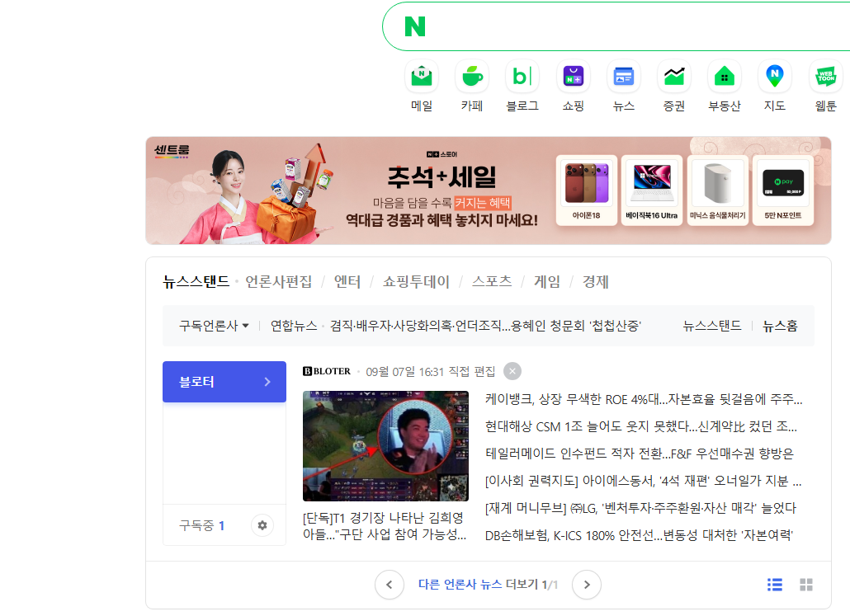Image resolution: width=850 pixels, height=616 pixels.
Task: Open the 뉴스스탠드 link on right
Action: click(x=711, y=326)
